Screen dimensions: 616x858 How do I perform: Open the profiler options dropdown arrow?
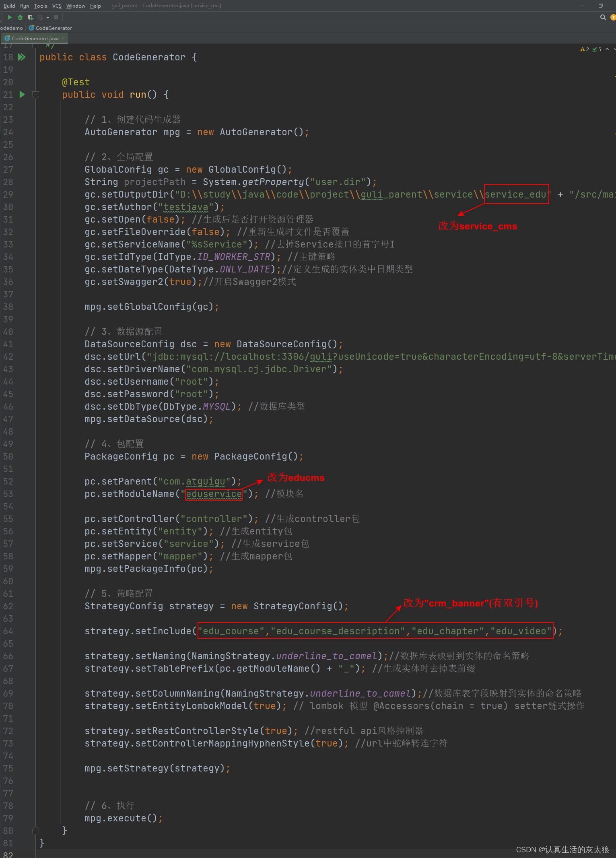click(x=48, y=17)
